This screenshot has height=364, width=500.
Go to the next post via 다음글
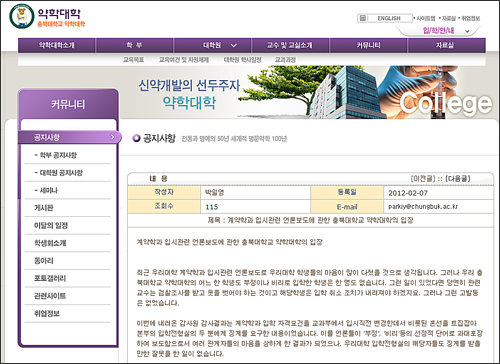point(458,179)
